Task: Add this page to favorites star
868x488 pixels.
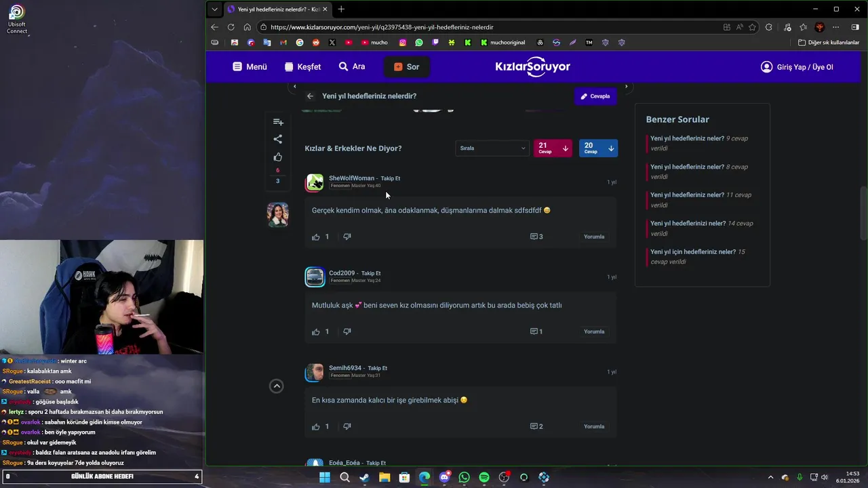Action: point(752,27)
